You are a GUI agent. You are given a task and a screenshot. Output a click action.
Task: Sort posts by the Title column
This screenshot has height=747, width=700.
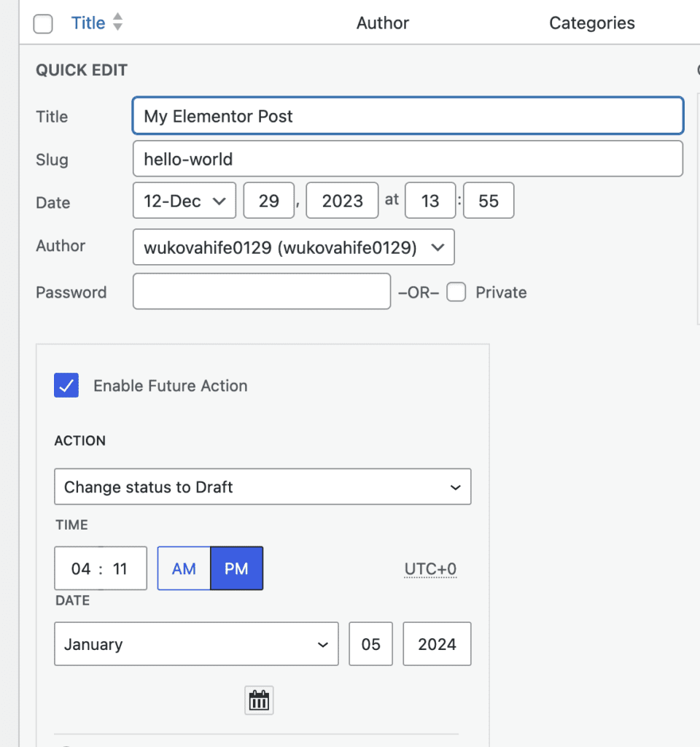[x=87, y=23]
